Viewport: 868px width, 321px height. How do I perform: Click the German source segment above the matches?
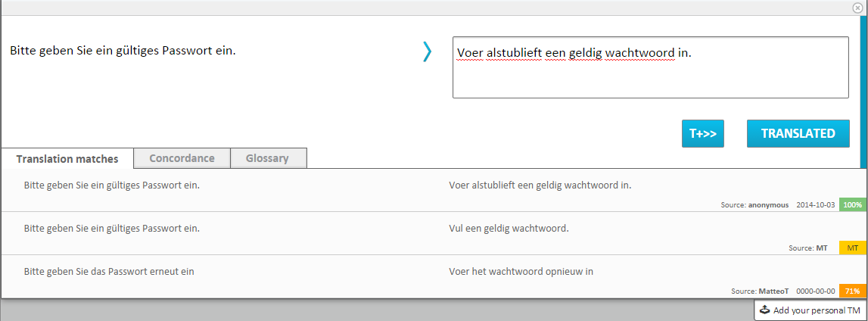click(x=123, y=51)
